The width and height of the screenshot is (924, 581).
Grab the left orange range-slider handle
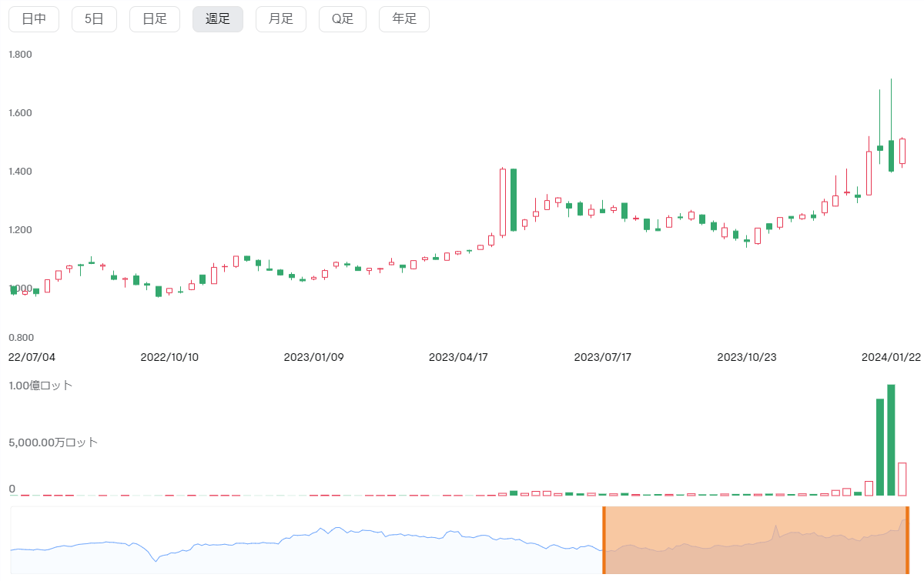click(604, 540)
